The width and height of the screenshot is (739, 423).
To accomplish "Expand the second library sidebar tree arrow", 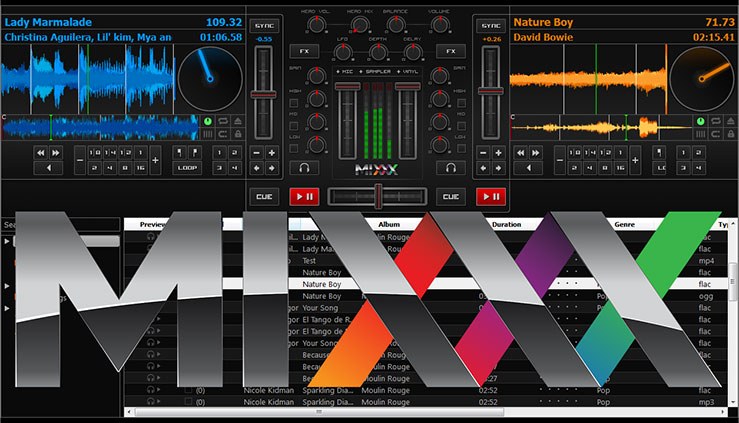I will pos(7,285).
